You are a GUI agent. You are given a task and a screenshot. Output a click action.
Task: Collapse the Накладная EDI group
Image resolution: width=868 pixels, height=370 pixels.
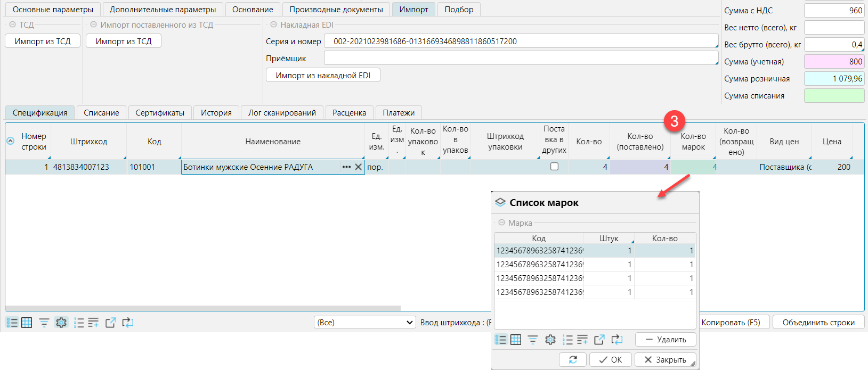point(274,24)
